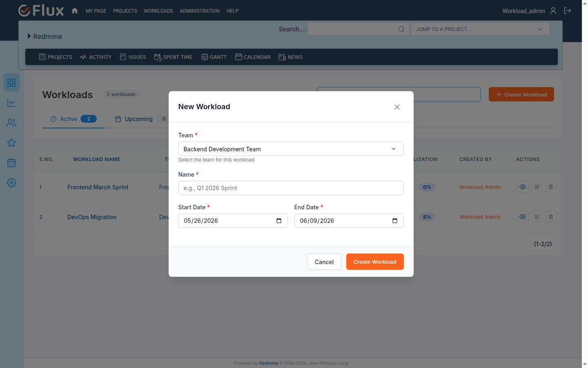Click the 0% utilization badge
Screen dimensions: 588x368
[427, 187]
